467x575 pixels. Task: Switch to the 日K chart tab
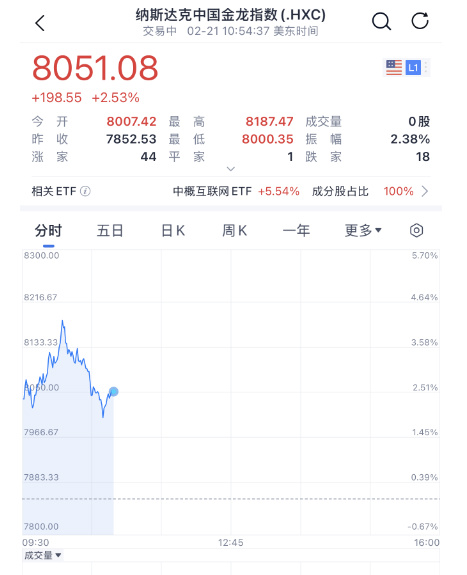pyautogui.click(x=173, y=231)
